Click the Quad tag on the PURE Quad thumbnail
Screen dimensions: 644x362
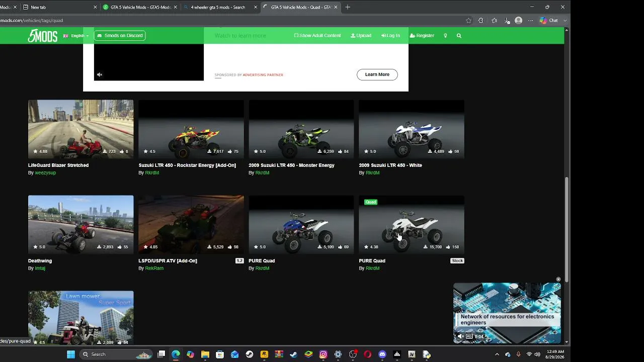point(371,202)
